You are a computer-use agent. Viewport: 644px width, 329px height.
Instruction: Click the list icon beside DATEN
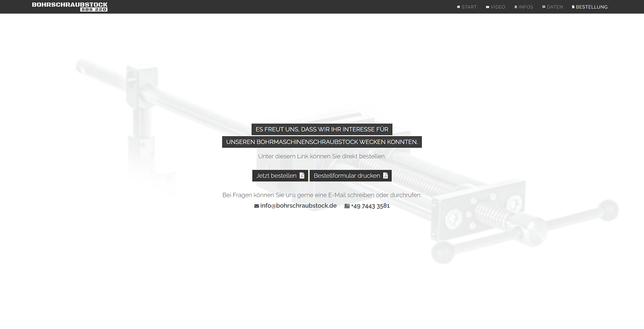click(544, 7)
